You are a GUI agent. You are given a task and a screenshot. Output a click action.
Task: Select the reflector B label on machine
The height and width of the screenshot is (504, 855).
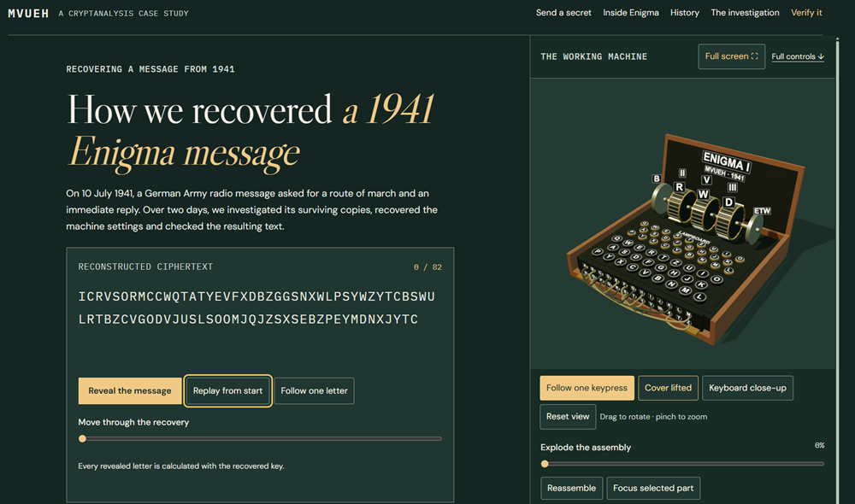(657, 179)
